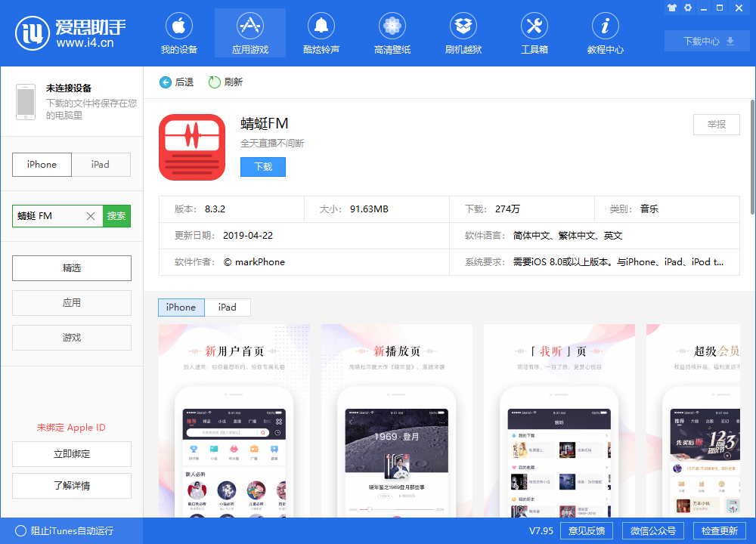Click the 立即绑定 button

72,454
